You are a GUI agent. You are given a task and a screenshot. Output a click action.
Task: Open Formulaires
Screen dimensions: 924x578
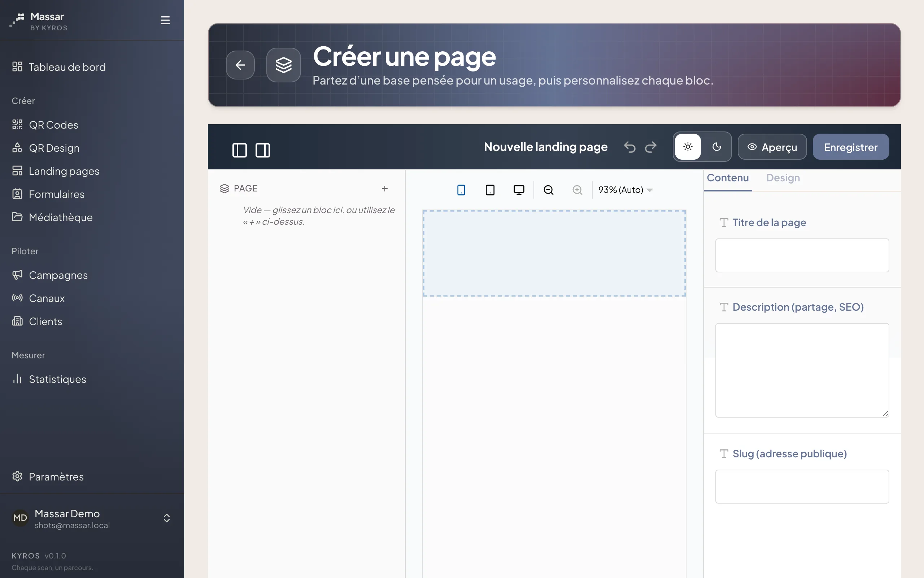click(92, 194)
